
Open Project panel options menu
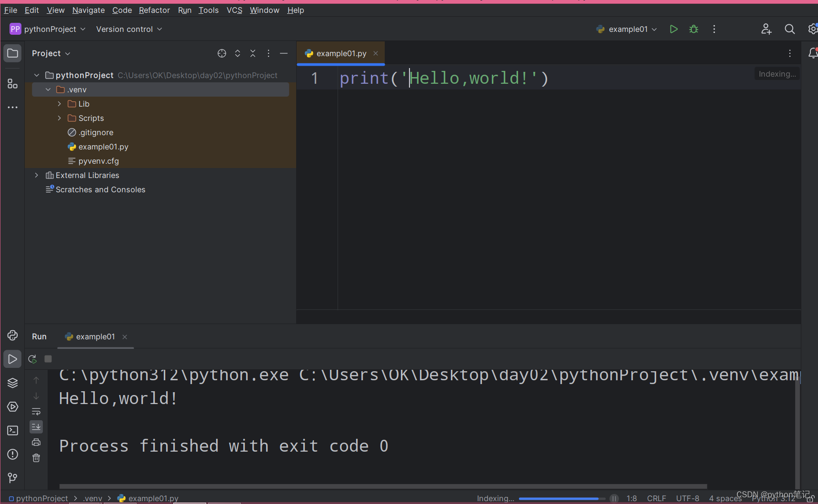click(x=269, y=53)
